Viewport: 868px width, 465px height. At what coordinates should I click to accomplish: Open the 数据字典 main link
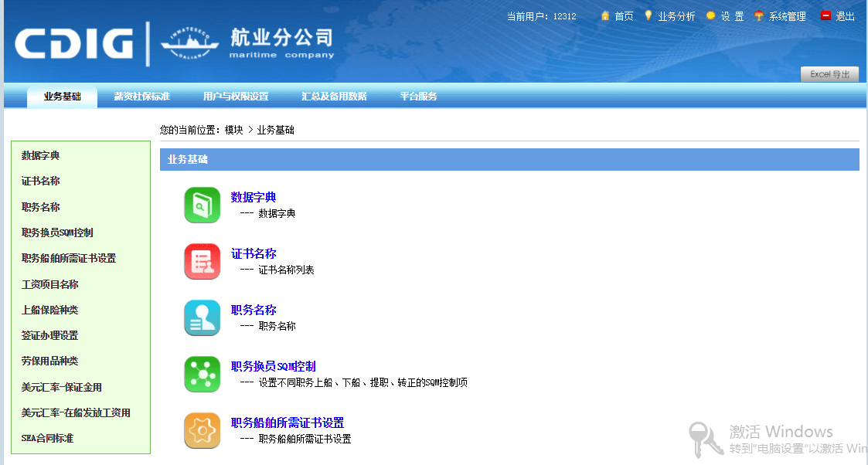(x=254, y=198)
